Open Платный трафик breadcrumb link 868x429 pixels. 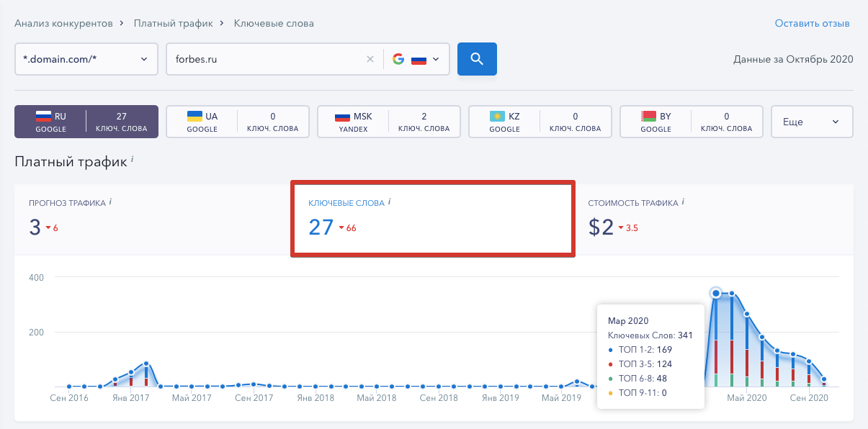click(174, 24)
